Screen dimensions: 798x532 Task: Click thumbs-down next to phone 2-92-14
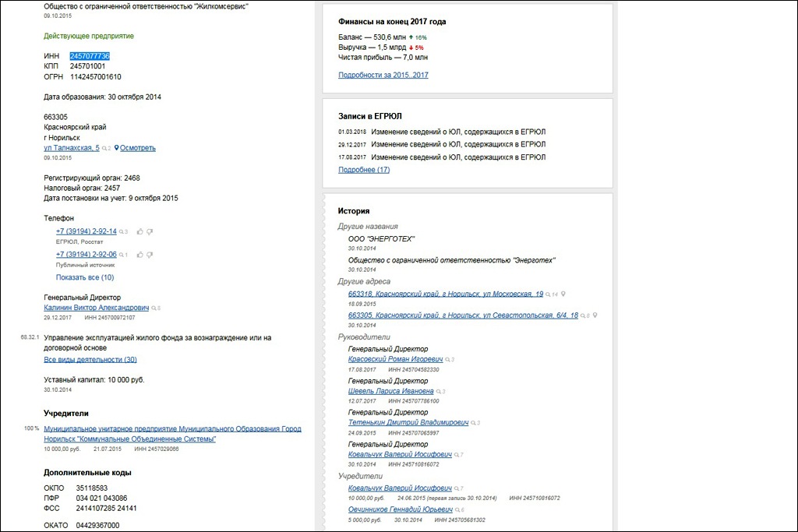150,231
